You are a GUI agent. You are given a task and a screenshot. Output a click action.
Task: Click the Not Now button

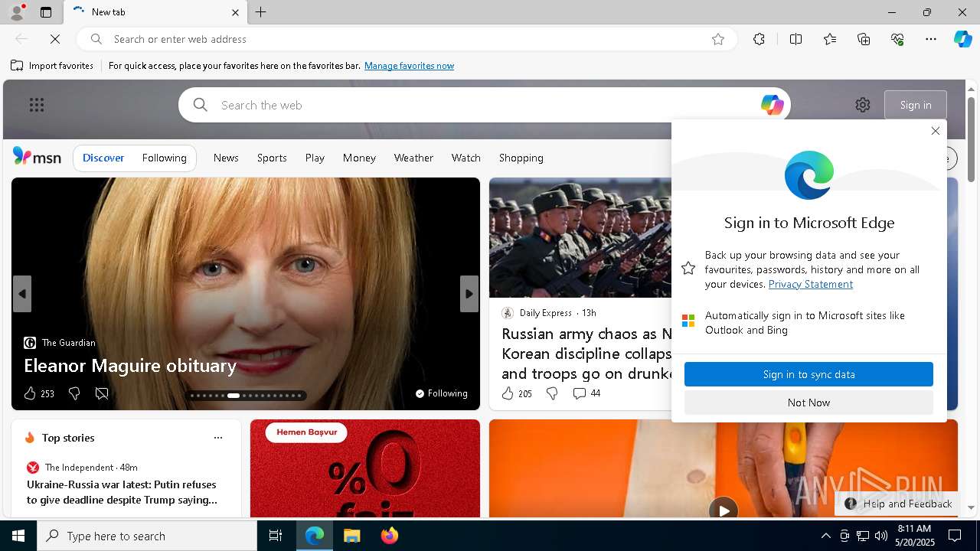(808, 403)
